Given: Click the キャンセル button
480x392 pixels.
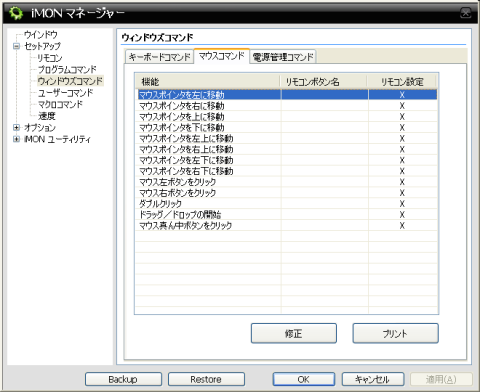Looking at the screenshot, I should [x=373, y=379].
